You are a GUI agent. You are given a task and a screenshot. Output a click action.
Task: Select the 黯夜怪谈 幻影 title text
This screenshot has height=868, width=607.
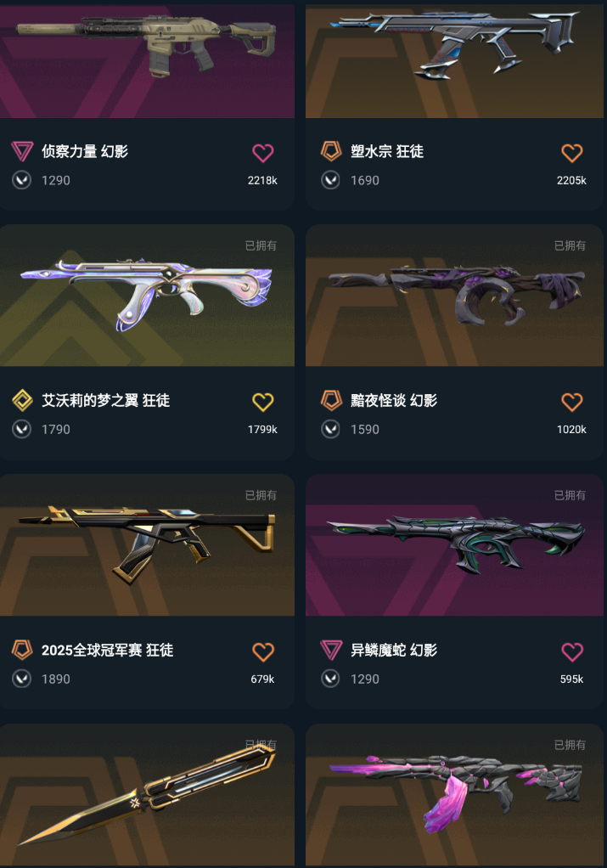393,400
